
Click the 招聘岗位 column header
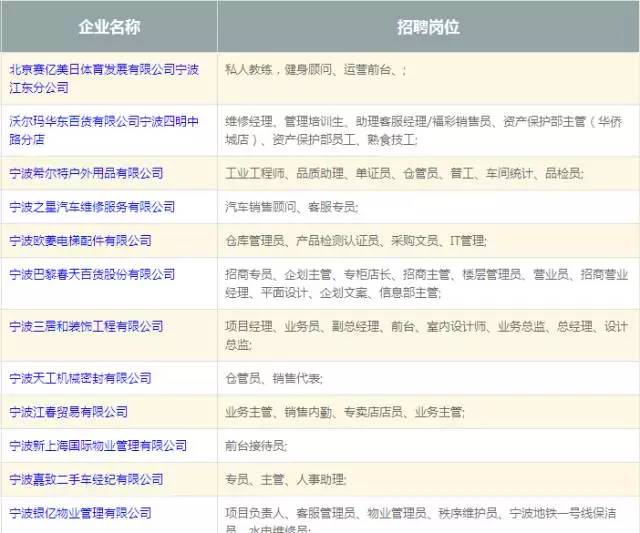coord(428,27)
